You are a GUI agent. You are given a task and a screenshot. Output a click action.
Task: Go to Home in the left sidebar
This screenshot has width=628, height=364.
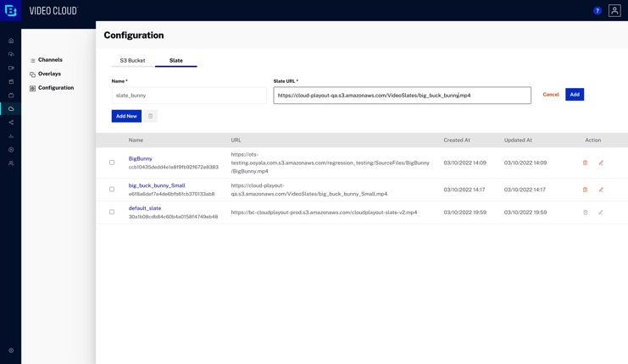point(11,41)
